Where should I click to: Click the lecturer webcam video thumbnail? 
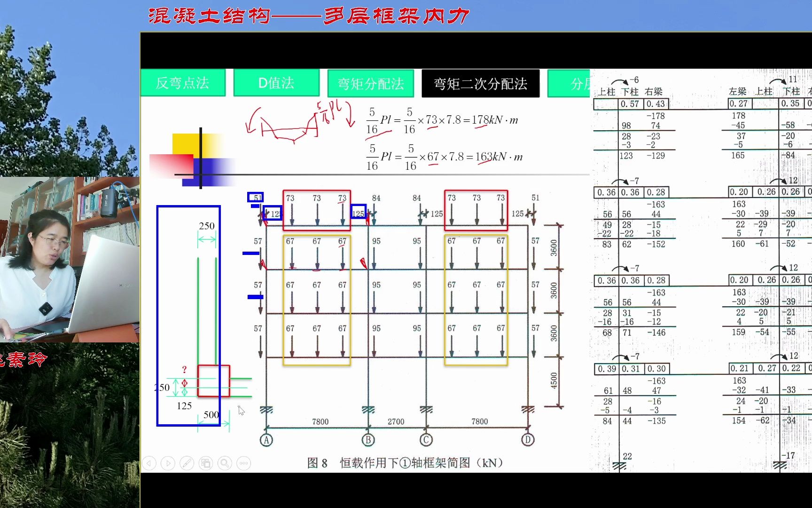pyautogui.click(x=70, y=260)
